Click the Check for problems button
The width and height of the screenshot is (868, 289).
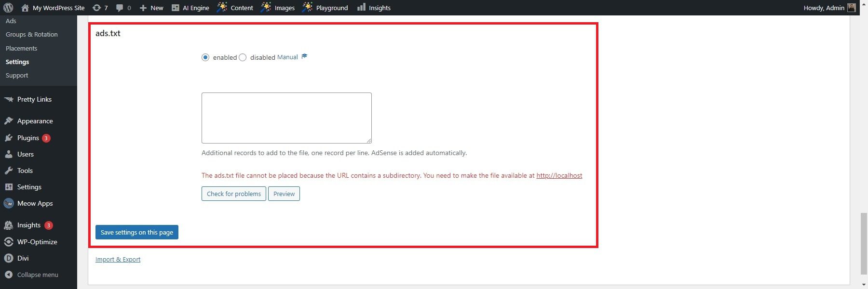click(x=233, y=194)
